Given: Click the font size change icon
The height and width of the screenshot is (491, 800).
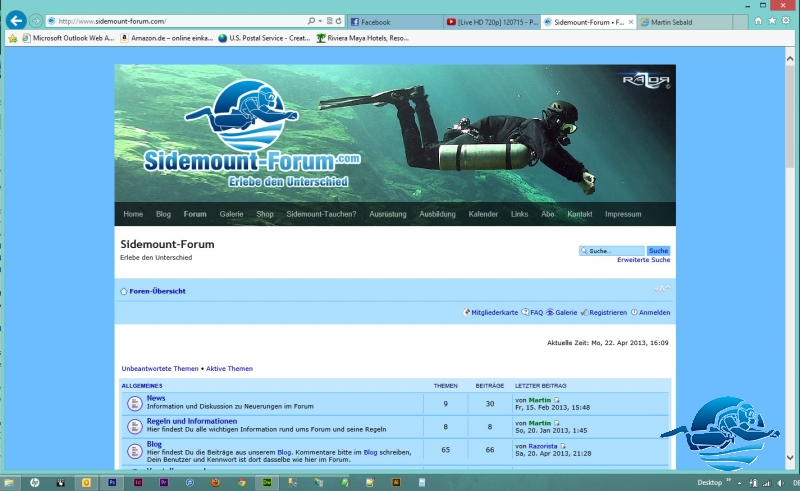Looking at the screenshot, I should (661, 289).
